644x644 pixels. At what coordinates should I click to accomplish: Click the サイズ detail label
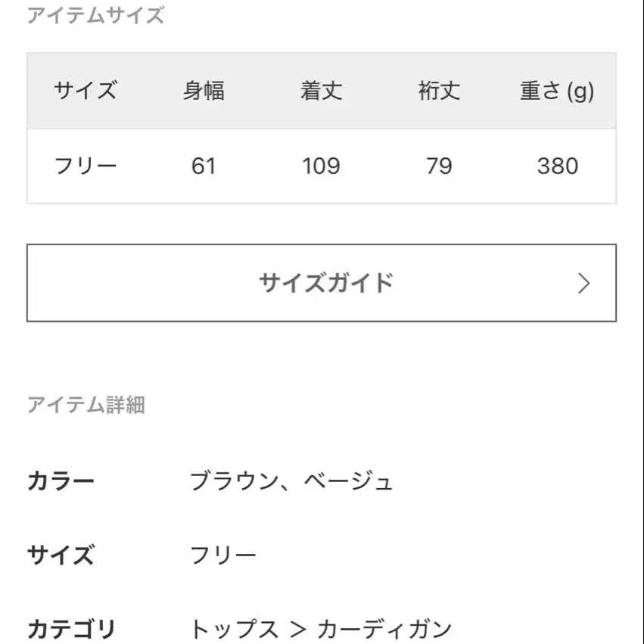pyautogui.click(x=61, y=555)
